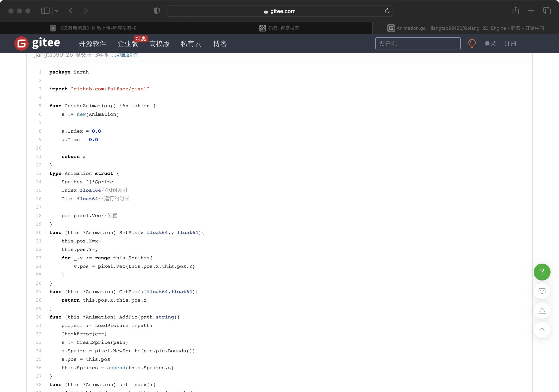This screenshot has height=392, width=559.
Task: Open the report warning triangle icon
Action: 542,311
